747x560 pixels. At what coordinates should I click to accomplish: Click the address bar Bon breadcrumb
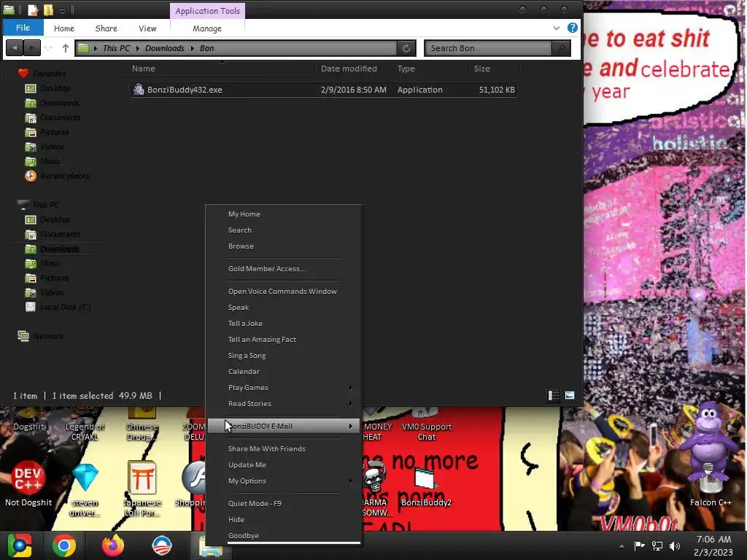coord(206,48)
